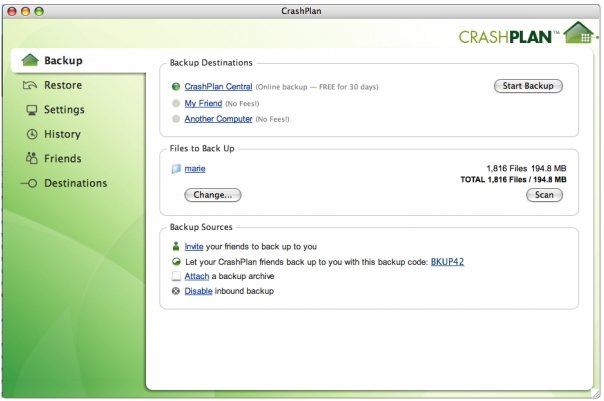Click the CrashPlan house logo
This screenshot has width=604, height=401.
[x=579, y=33]
